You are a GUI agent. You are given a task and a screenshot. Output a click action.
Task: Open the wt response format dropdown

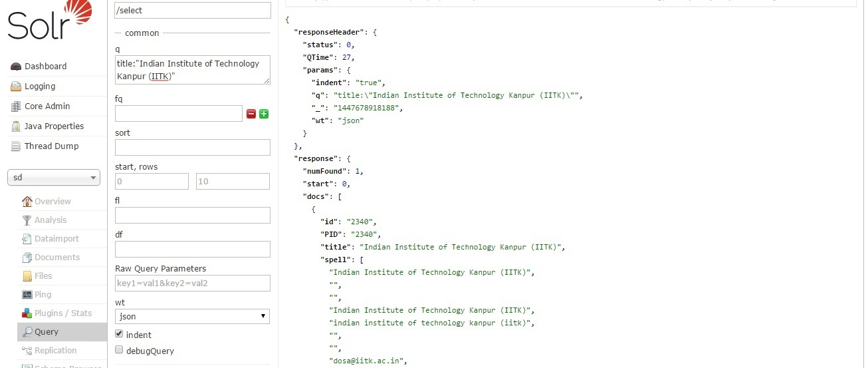192,316
